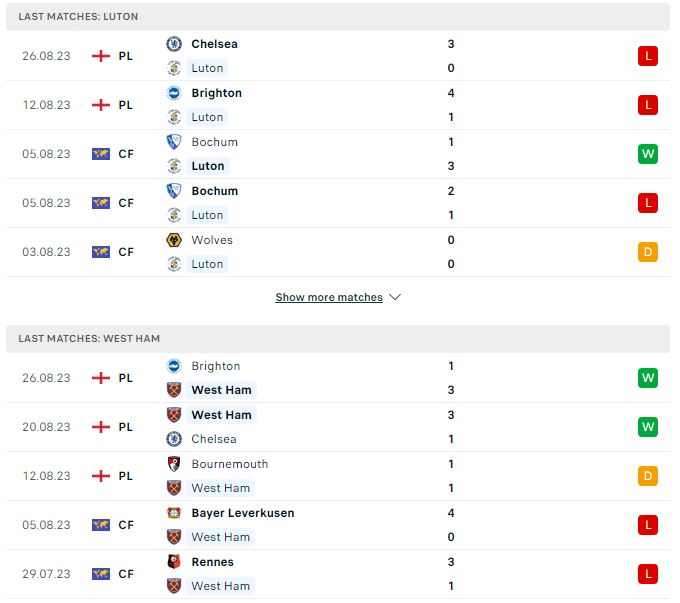Click the red L badge for Rennes match

pos(647,574)
